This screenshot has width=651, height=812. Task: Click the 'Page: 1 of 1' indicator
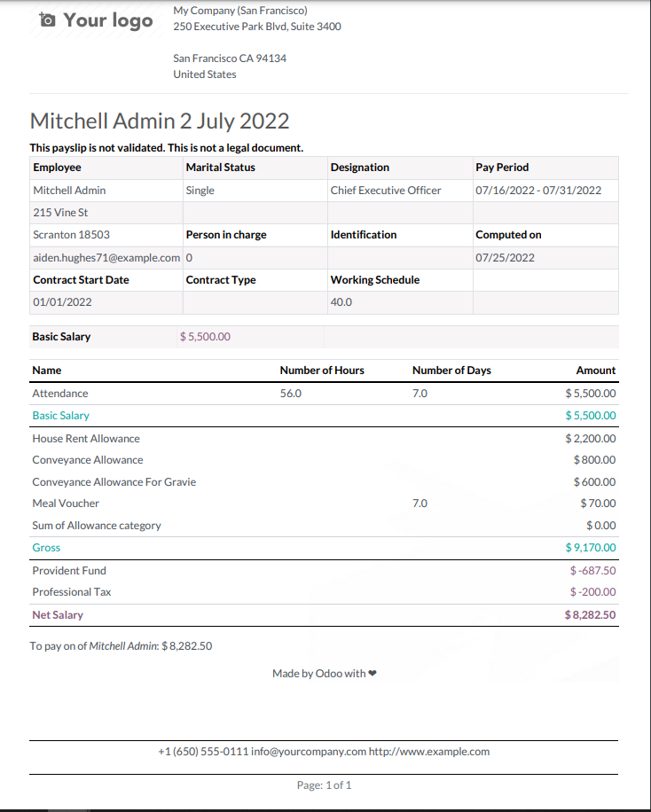pyautogui.click(x=324, y=785)
